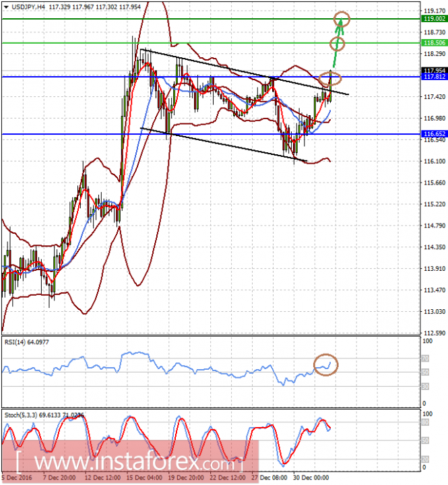Select the brown ellipse around the breakout candle

[x=330, y=79]
